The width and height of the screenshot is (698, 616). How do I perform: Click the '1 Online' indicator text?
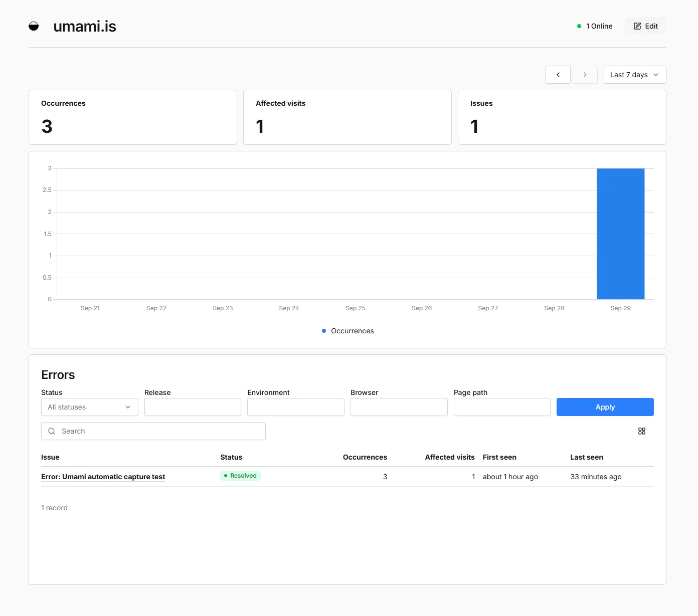[x=599, y=26]
